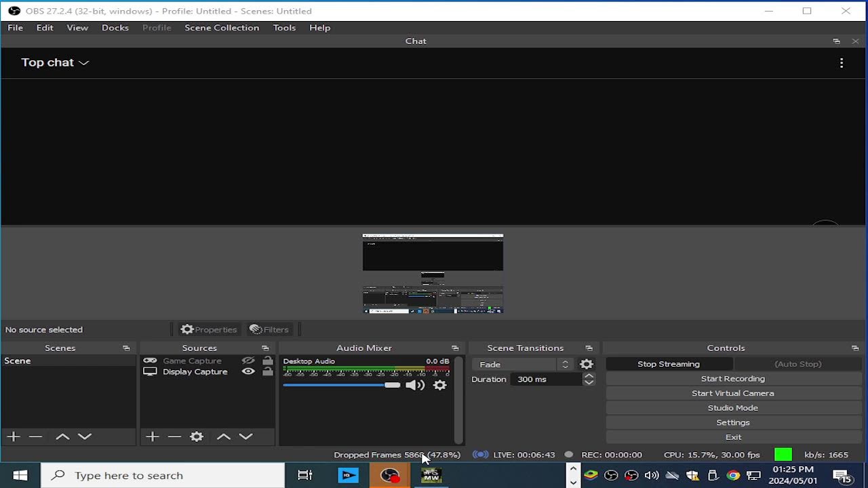Switch to the OBS Studio taskbar icon
This screenshot has width=868, height=488.
click(390, 475)
